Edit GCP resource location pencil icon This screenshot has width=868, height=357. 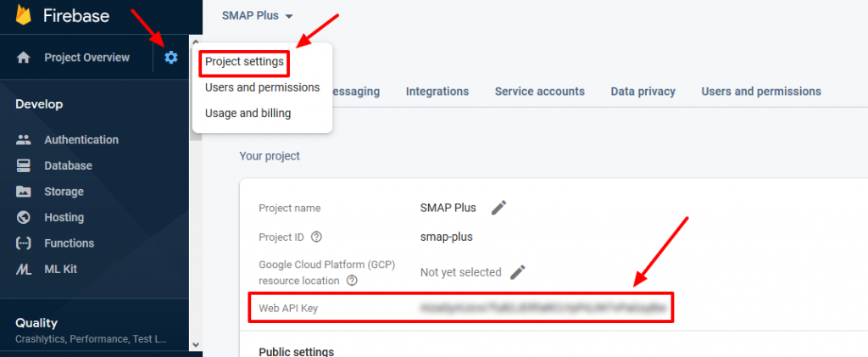click(518, 272)
